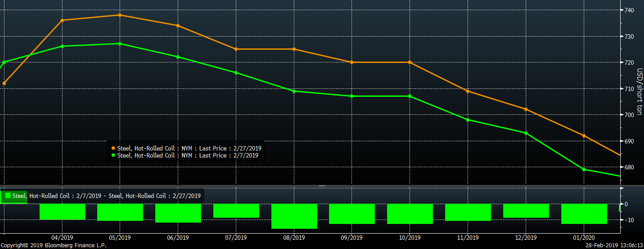Click the green square swatch in spread legend
This screenshot has width=644, height=249.
click(7, 196)
